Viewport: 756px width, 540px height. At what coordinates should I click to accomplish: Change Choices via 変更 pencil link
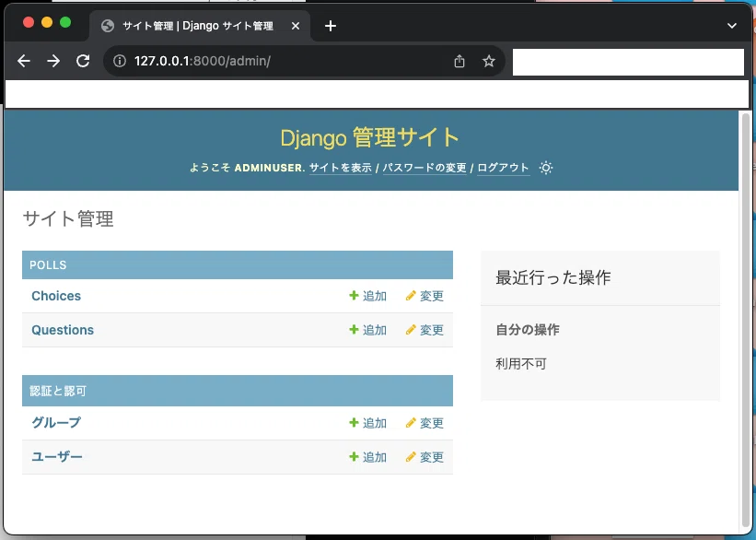pyautogui.click(x=425, y=296)
